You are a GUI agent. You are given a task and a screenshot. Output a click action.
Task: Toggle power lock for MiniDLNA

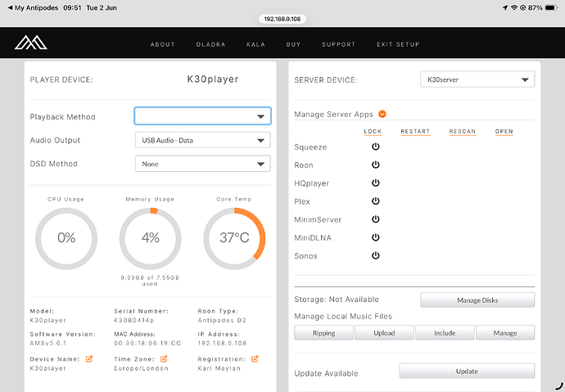pyautogui.click(x=376, y=237)
